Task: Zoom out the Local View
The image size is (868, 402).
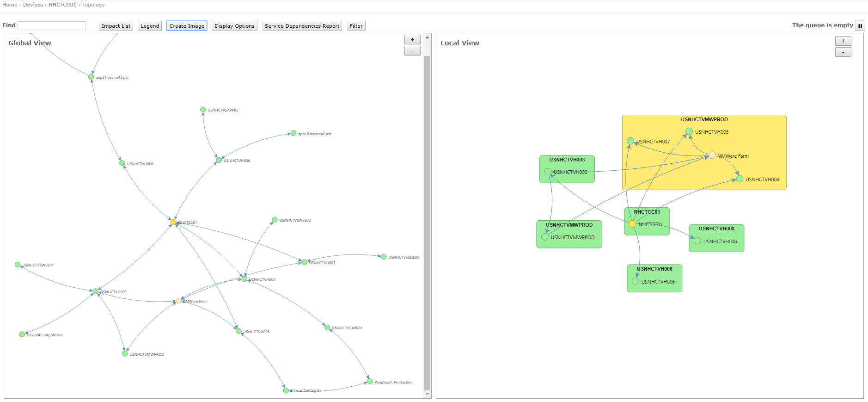Action: 843,52
